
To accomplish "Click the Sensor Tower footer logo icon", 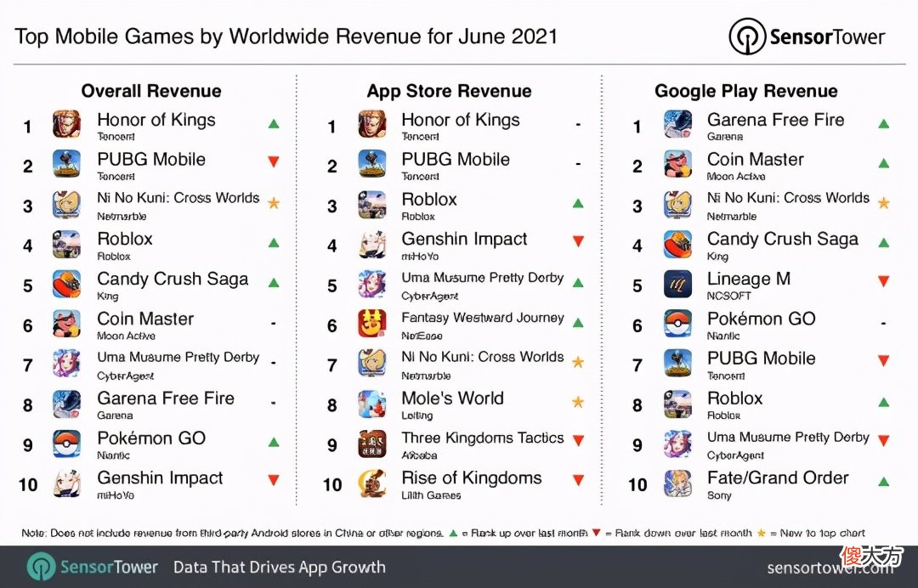I will pyautogui.click(x=41, y=567).
